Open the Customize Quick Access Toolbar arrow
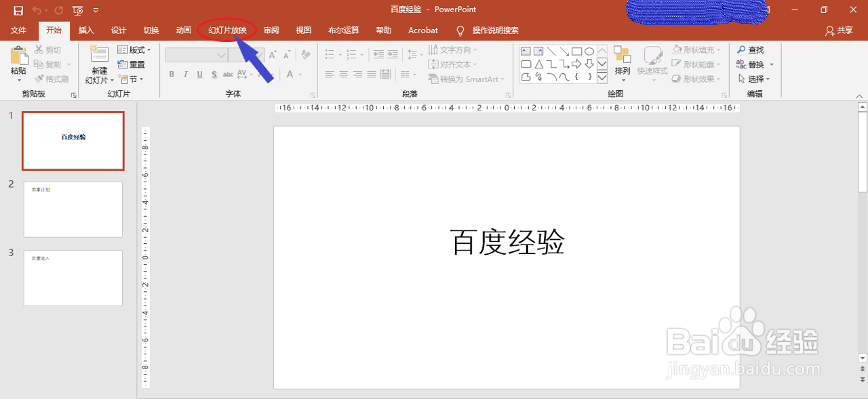 click(96, 10)
